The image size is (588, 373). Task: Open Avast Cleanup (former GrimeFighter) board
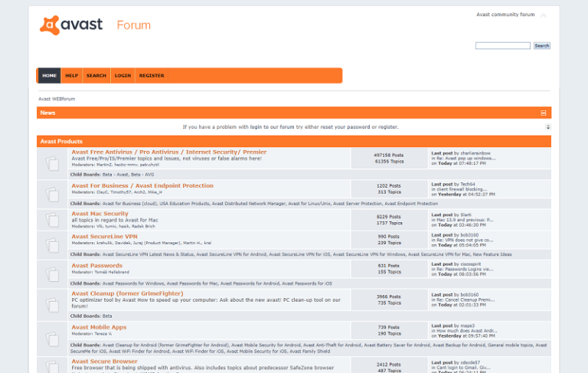[x=128, y=293]
